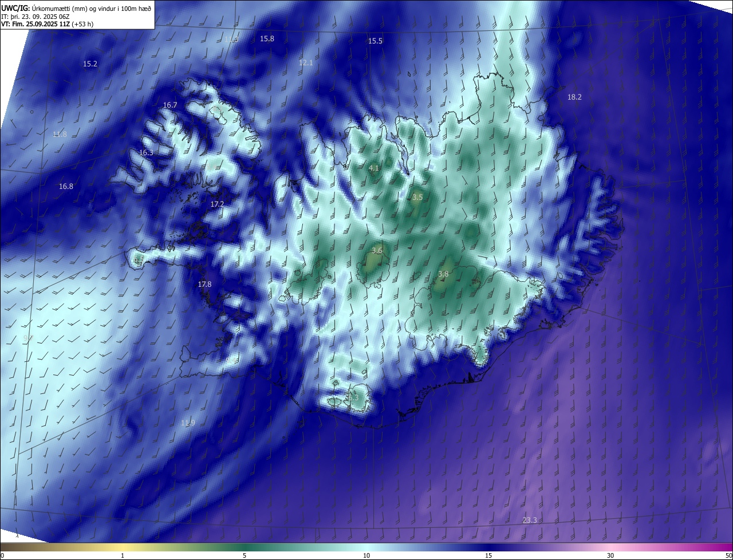Click the colour scale tick label 0
The width and height of the screenshot is (733, 560).
pos(2,555)
